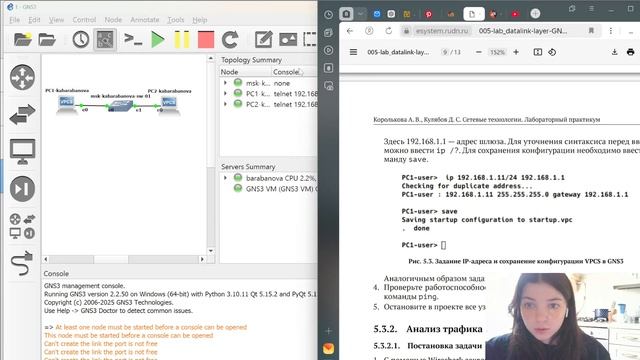Select the msk switch on the canvas
This screenshot has width=640, height=360.
(120, 106)
